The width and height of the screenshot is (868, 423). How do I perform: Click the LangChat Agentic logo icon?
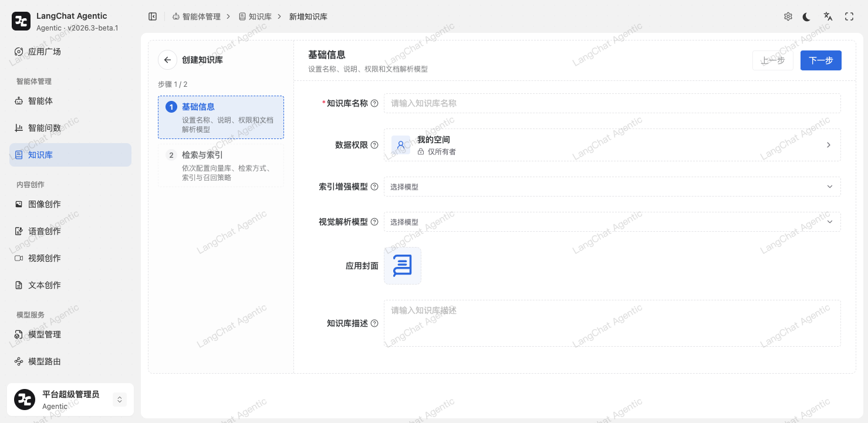pos(21,22)
